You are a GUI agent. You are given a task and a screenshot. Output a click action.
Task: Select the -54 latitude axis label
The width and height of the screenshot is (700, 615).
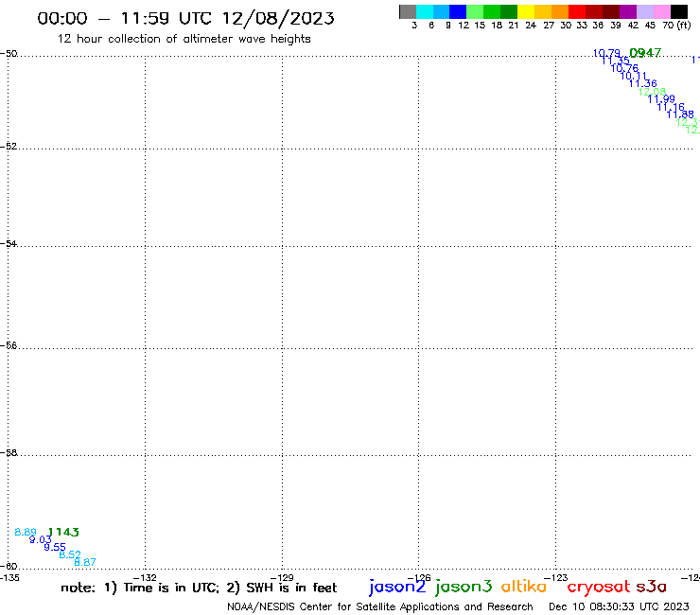pos(9,244)
